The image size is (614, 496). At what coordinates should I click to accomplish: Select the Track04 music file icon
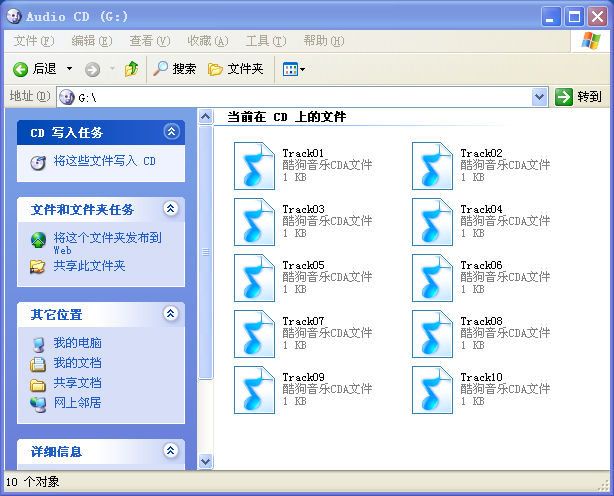pos(432,222)
